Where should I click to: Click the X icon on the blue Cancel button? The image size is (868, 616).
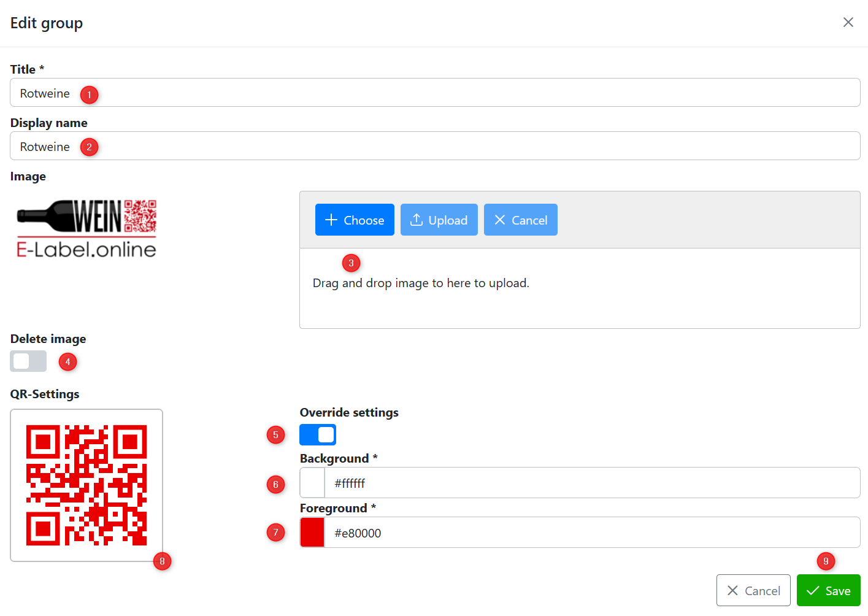pyautogui.click(x=500, y=220)
